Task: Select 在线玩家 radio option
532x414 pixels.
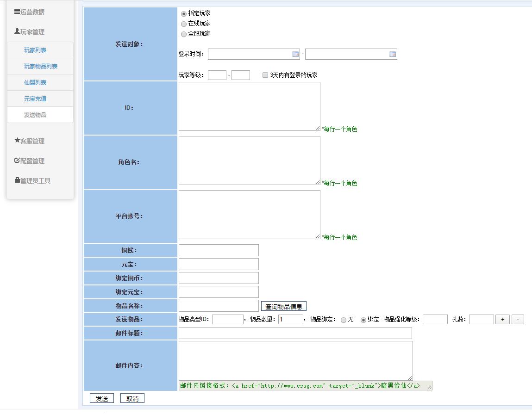Action: (x=183, y=24)
